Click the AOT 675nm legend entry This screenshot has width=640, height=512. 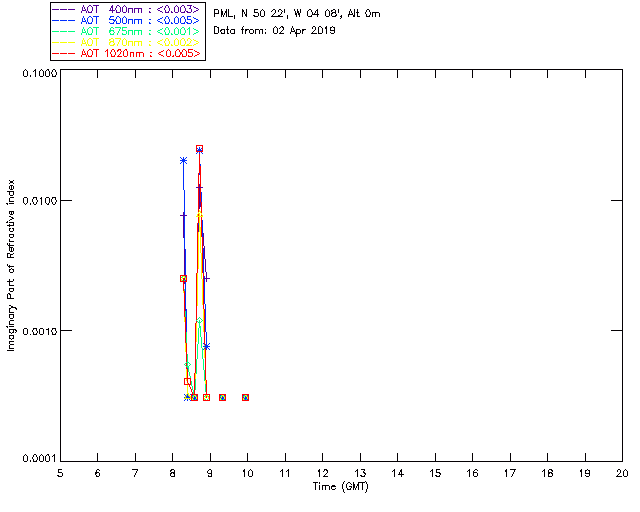[x=127, y=31]
